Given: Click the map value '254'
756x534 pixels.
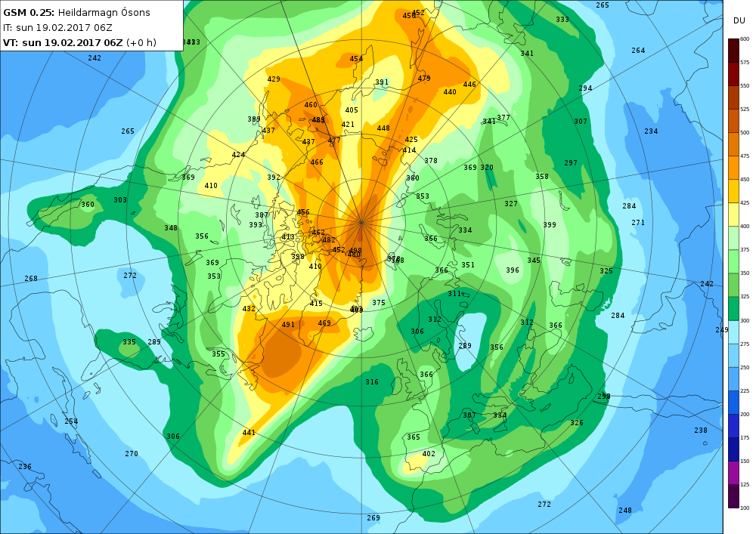Looking at the screenshot, I should (x=71, y=421).
